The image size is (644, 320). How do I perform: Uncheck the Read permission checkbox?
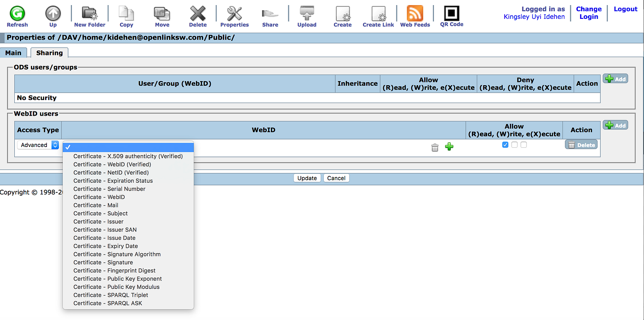[x=505, y=144]
